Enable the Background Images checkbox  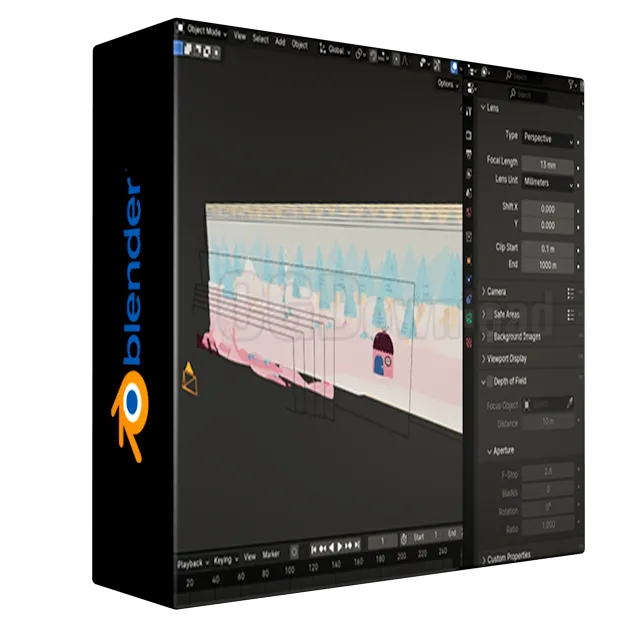click(490, 337)
